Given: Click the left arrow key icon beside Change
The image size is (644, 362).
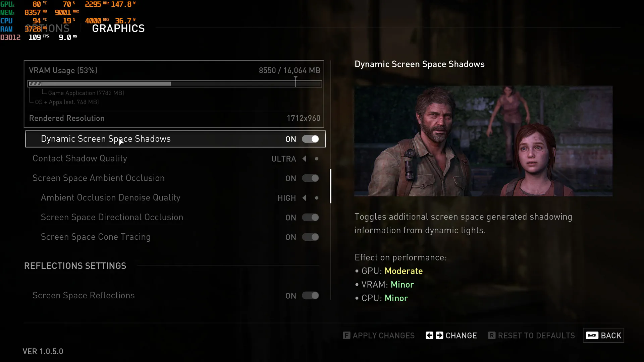Looking at the screenshot, I should pos(429,336).
